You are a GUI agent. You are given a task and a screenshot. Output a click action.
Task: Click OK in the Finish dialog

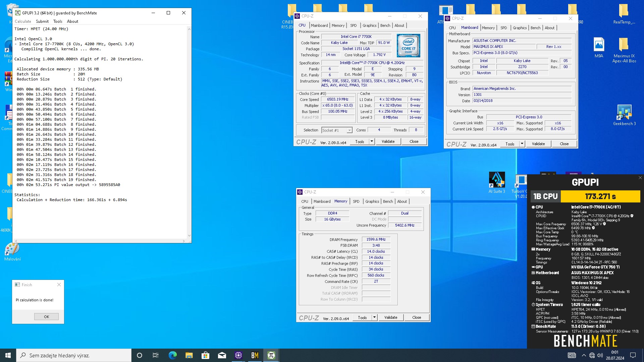point(46,317)
